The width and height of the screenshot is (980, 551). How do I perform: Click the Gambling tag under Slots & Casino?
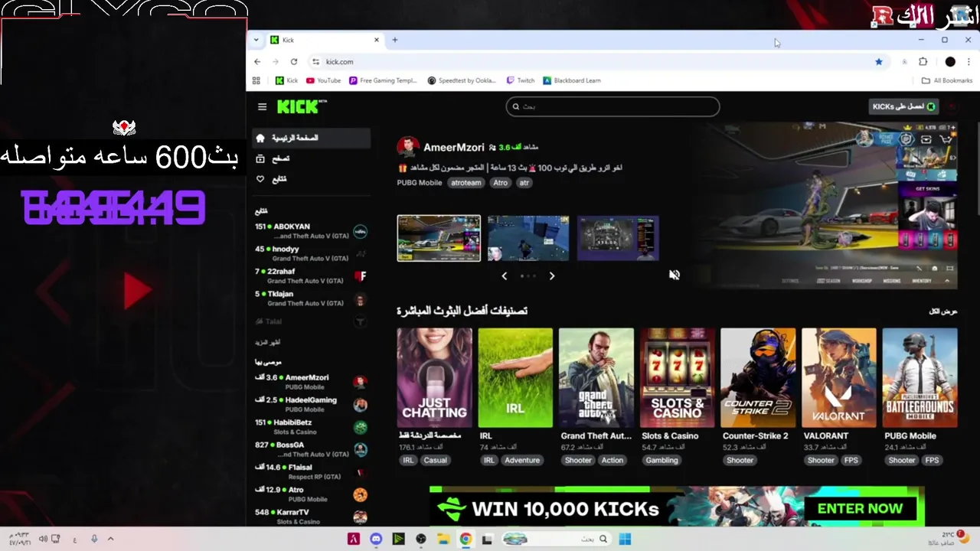(661, 460)
